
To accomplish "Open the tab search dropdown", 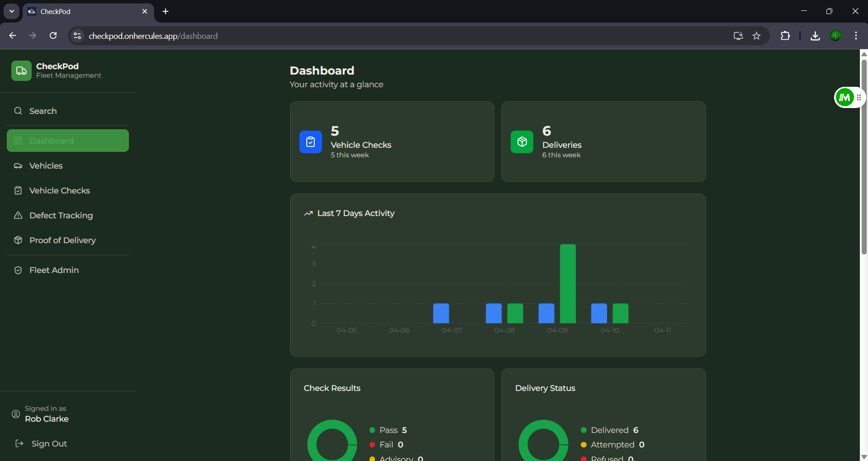I will click(11, 11).
